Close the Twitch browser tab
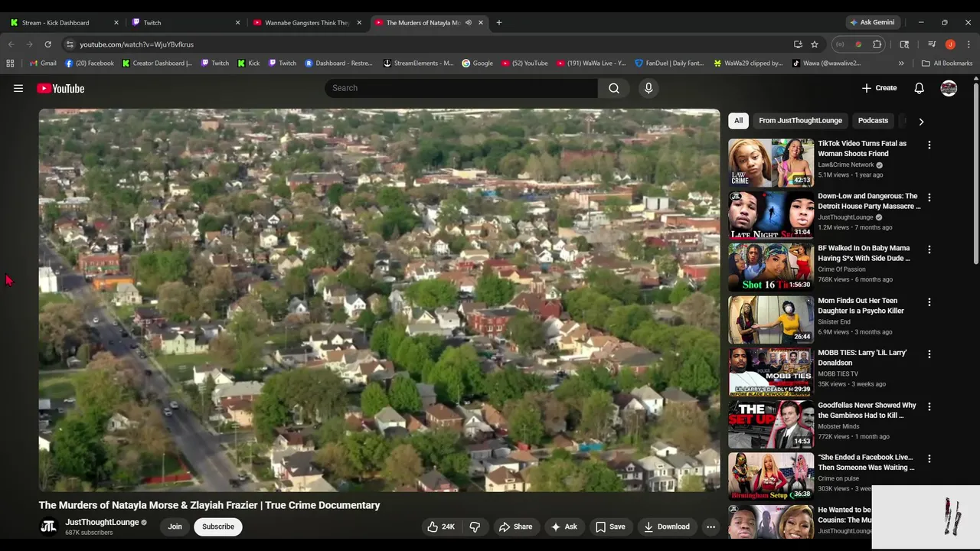The height and width of the screenshot is (551, 980). click(237, 23)
